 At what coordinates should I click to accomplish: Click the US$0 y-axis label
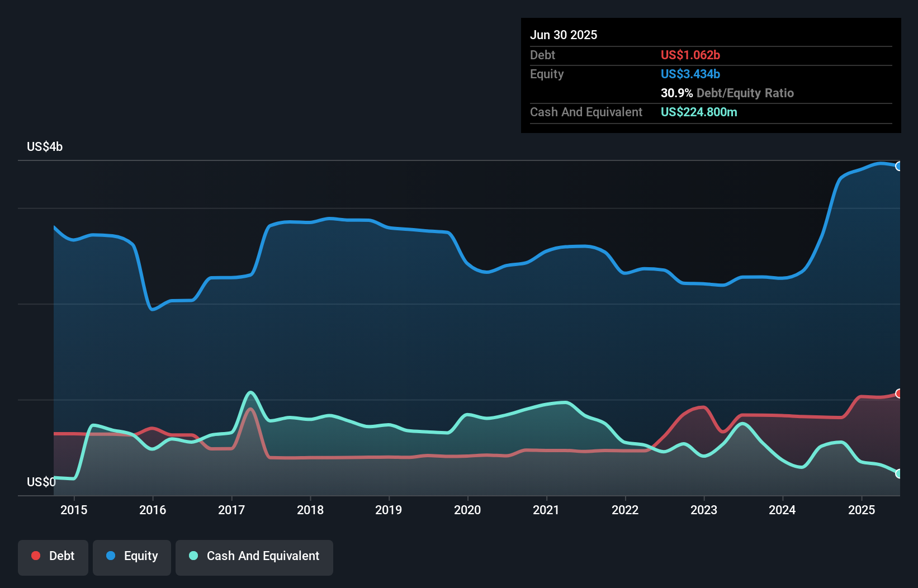41,482
